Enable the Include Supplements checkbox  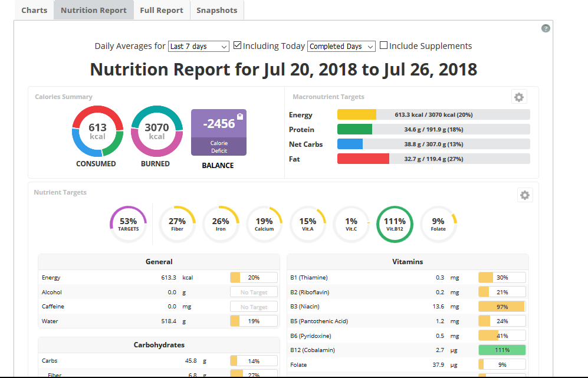[383, 45]
